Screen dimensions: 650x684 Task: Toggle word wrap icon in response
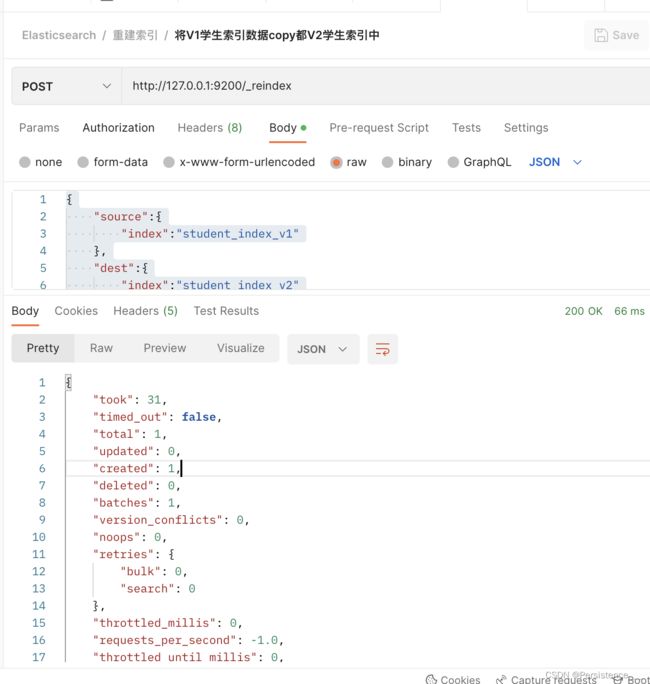(x=383, y=349)
